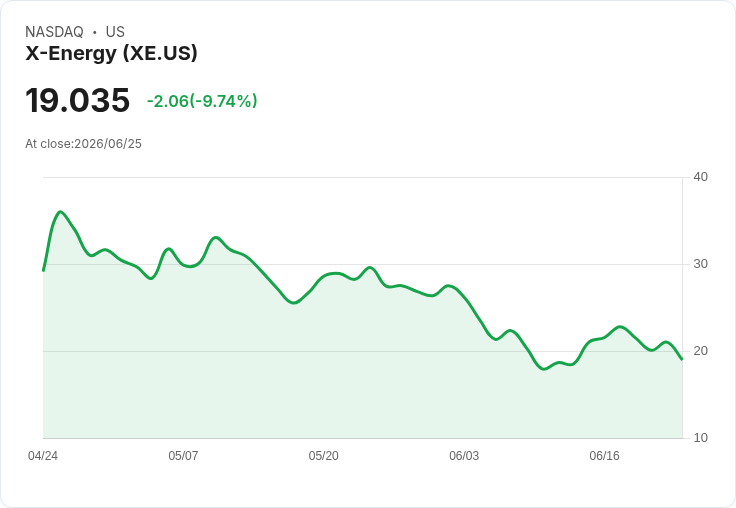Click the chart's highest peak near 04/24
This screenshot has height=508, width=736.
coord(61,212)
